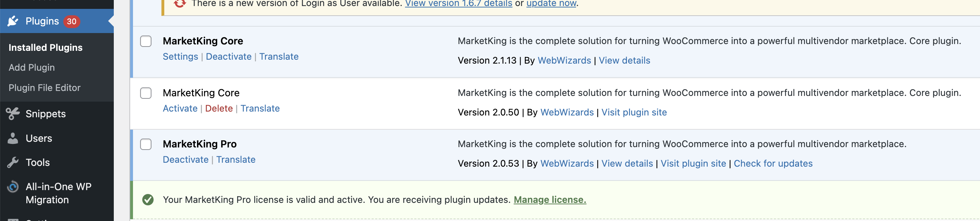Check the MarketKing Pro plugin checkbox
Screen dimensions: 980x221
pos(146,145)
